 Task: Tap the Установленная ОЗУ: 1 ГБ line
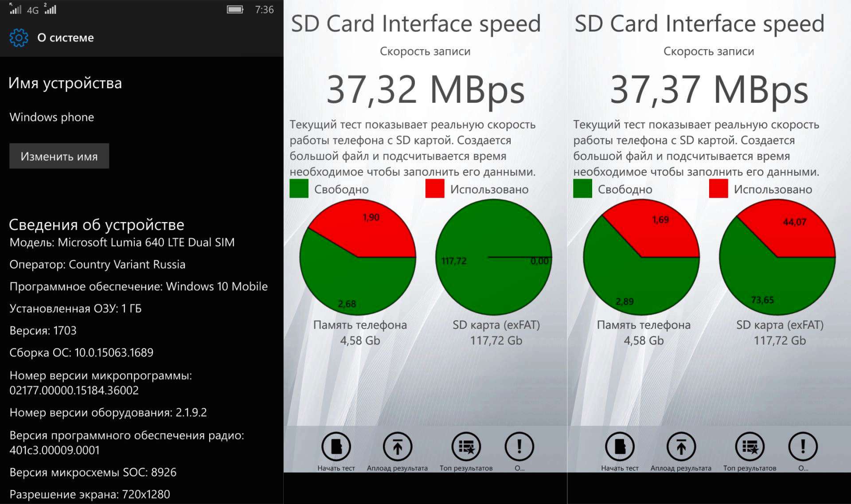click(76, 309)
